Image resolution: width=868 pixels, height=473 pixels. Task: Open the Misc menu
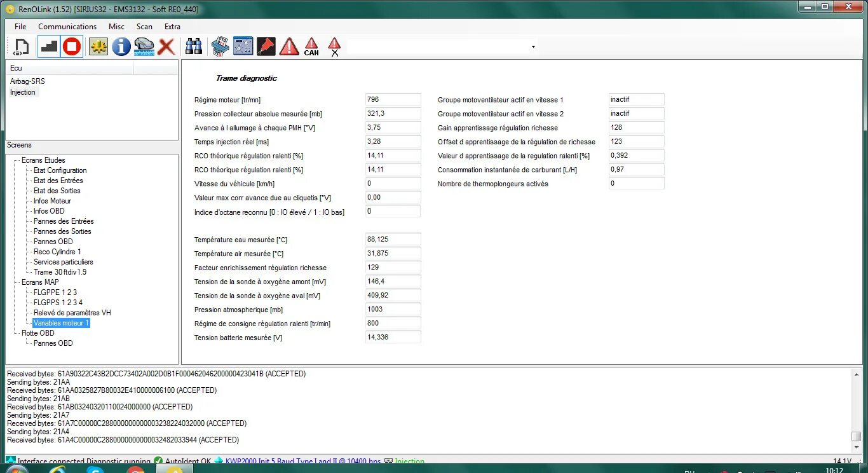pyautogui.click(x=117, y=27)
